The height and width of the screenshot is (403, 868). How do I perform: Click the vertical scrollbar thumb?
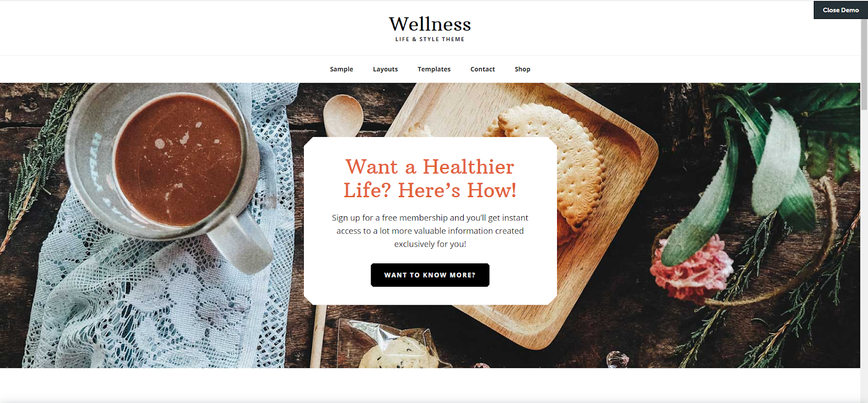864,62
